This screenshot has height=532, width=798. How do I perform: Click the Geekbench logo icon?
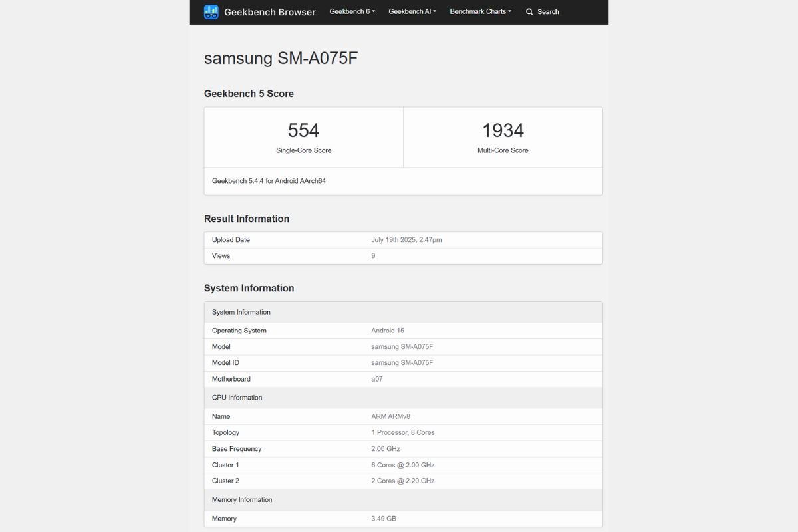pyautogui.click(x=211, y=12)
